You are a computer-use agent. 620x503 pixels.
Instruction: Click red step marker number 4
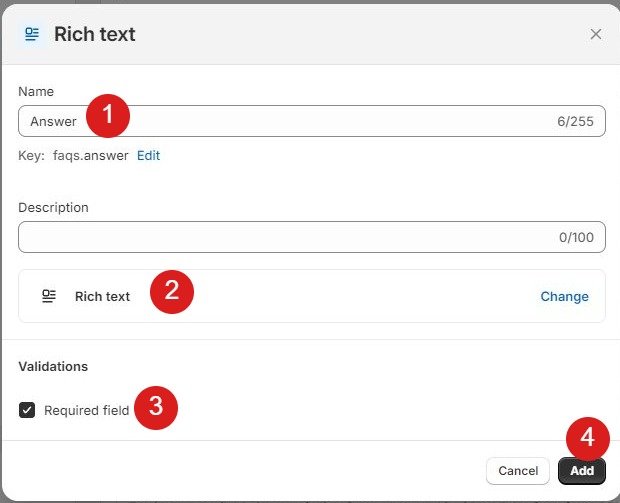(x=588, y=437)
